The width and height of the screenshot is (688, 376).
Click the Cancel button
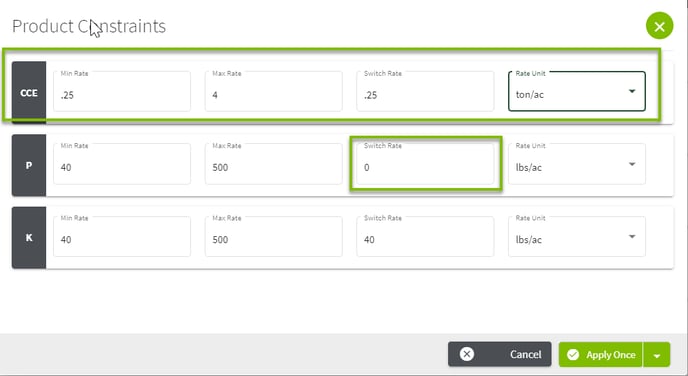[x=499, y=354]
